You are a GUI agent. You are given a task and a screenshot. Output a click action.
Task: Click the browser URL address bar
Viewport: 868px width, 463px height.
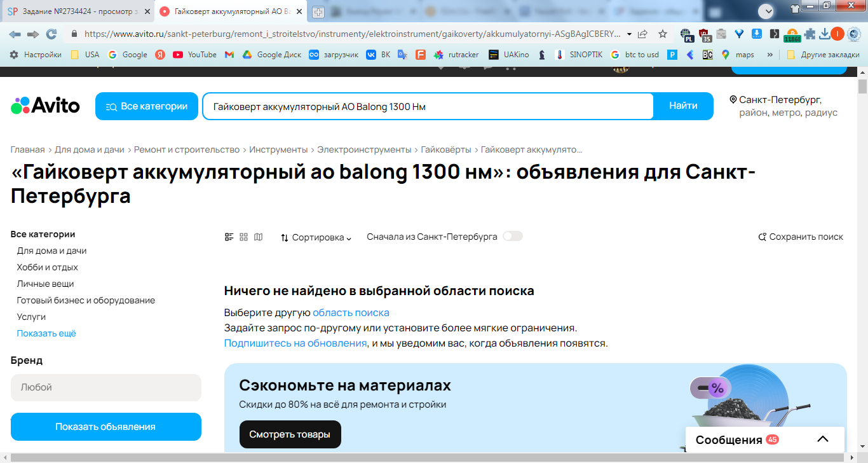point(351,34)
